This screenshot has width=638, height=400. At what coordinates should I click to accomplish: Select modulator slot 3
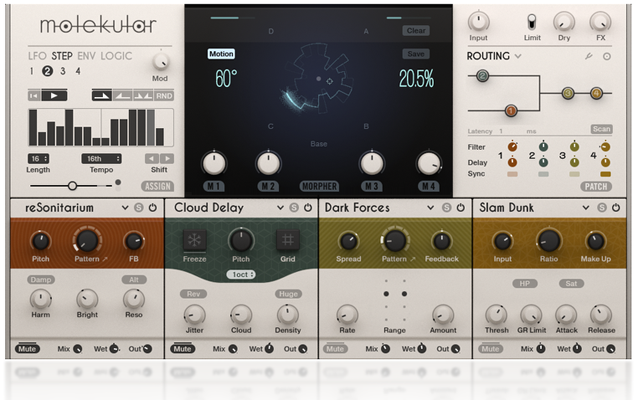click(x=63, y=71)
